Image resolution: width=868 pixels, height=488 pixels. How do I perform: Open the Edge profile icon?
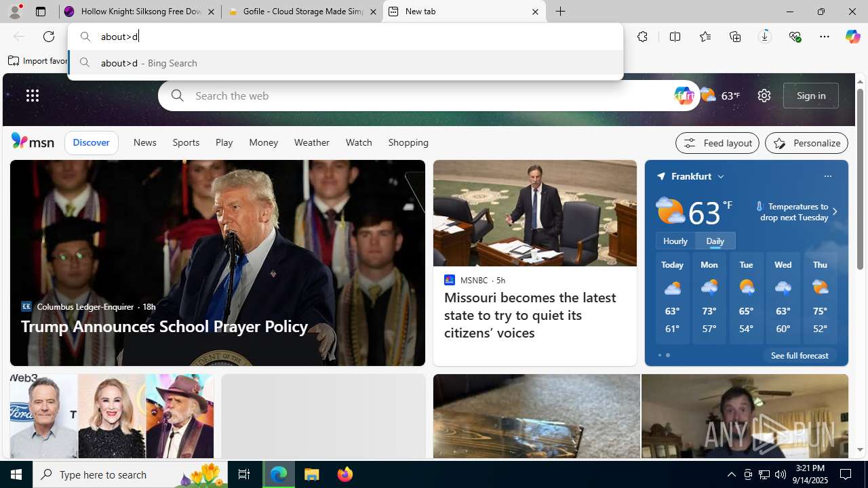(x=14, y=12)
